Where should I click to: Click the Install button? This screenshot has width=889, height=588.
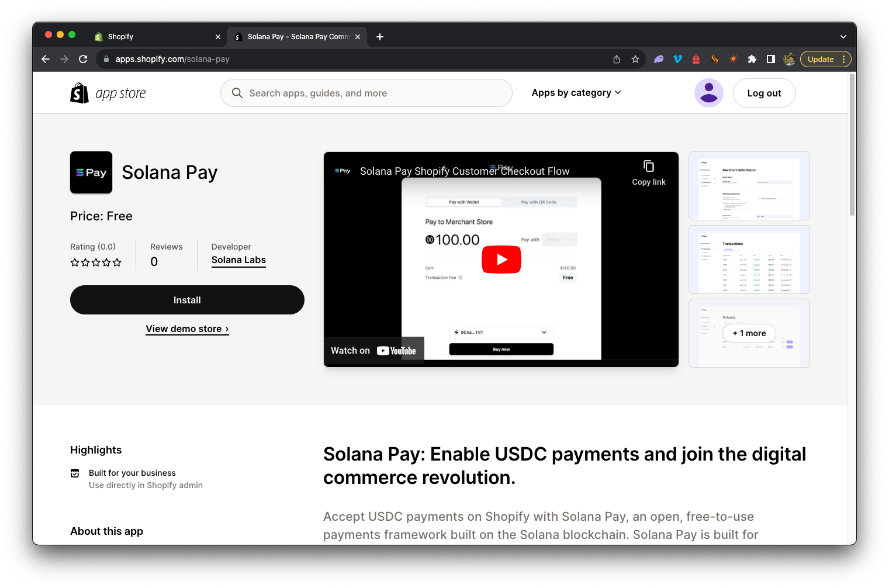pos(187,300)
